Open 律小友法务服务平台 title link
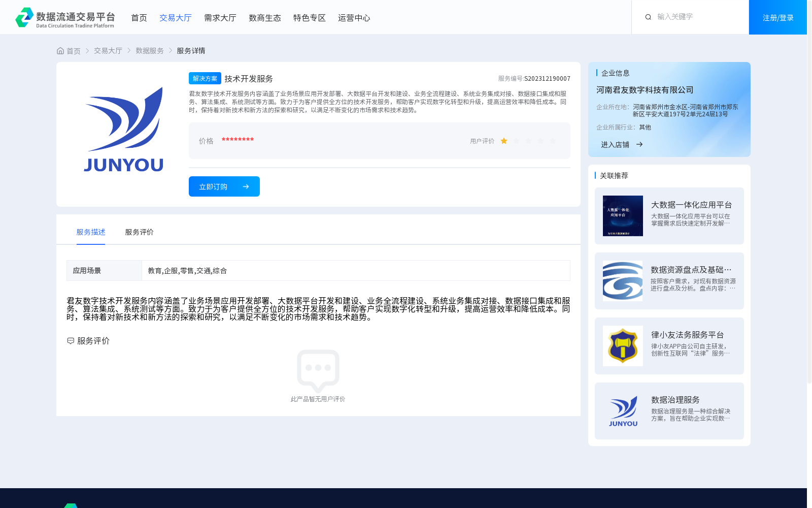Screen dimensions: 812x508 click(688, 335)
